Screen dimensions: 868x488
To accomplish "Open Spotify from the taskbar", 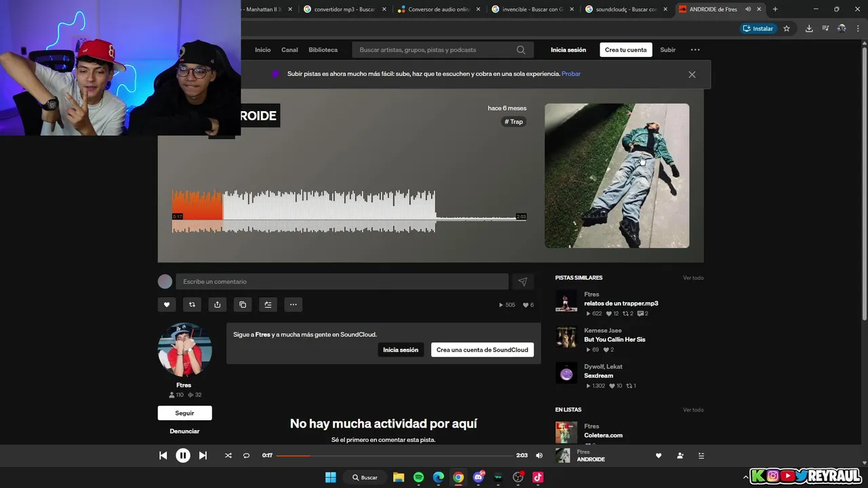I will [x=418, y=477].
